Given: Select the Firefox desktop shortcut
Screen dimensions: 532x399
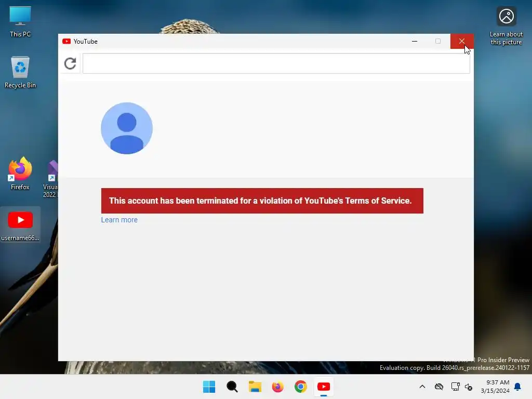Looking at the screenshot, I should point(20,174).
